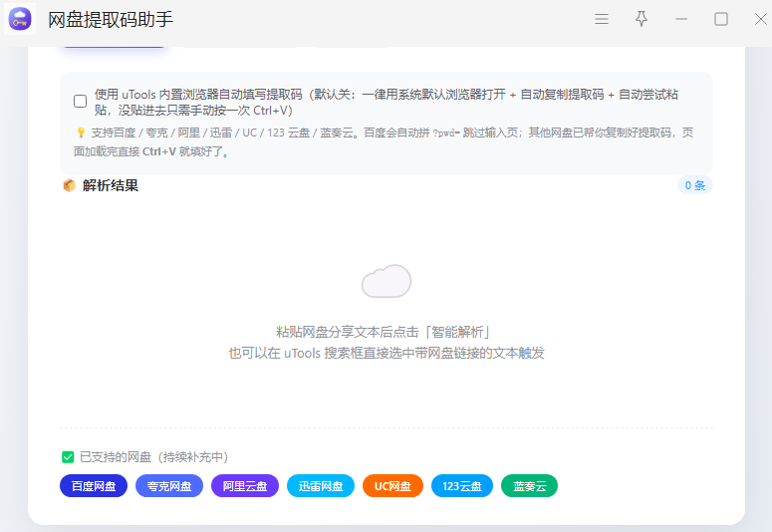This screenshot has height=532, width=772.
Task: Click the 粘贴网盘分享文本后点击「智能解析」hint
Action: coord(384,332)
